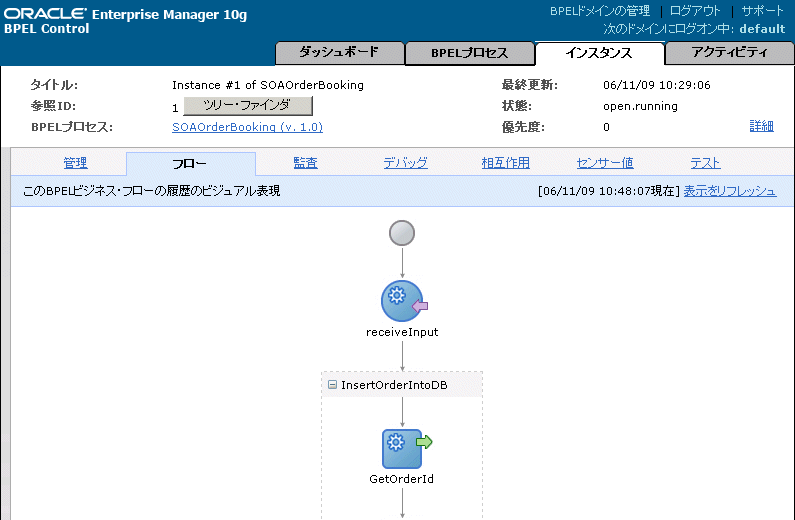This screenshot has height=520, width=795.
Task: Switch to the デバッグ sub-tab
Action: click(x=405, y=163)
